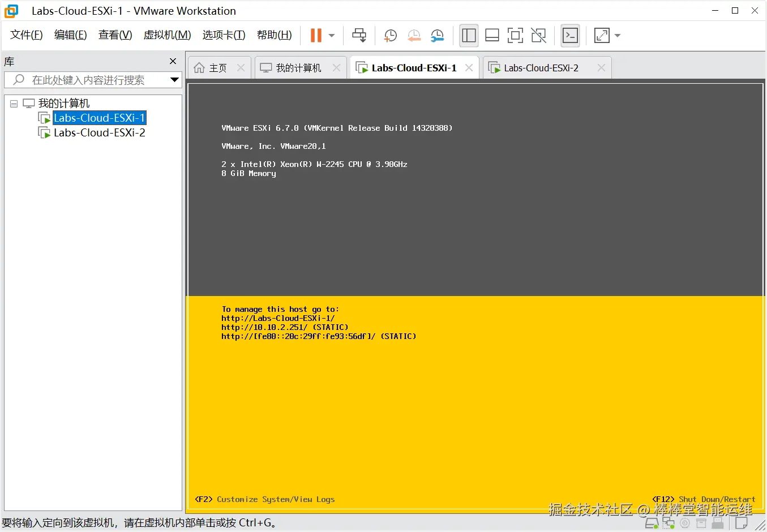
Task: Select 我的计算机 in the library tree
Action: 63,104
